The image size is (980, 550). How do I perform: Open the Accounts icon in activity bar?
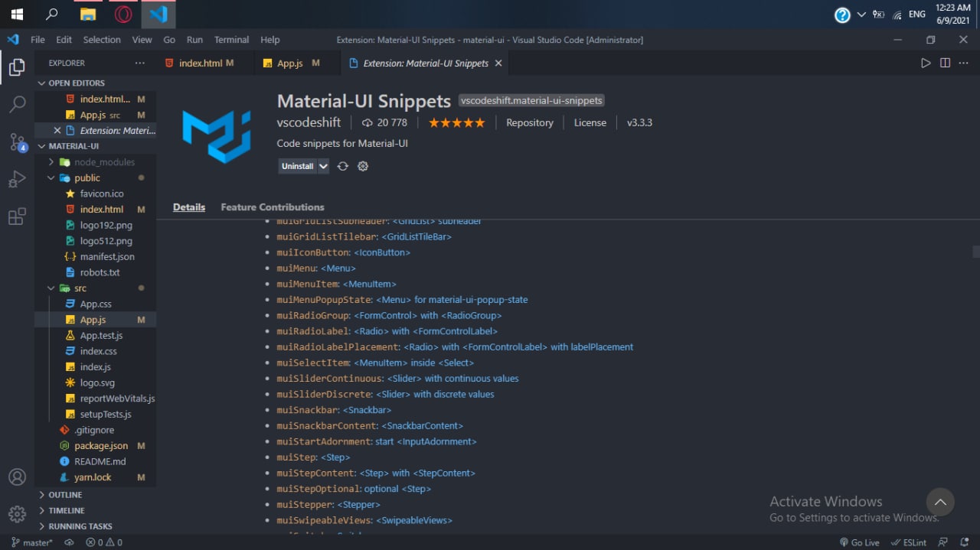coord(17,477)
